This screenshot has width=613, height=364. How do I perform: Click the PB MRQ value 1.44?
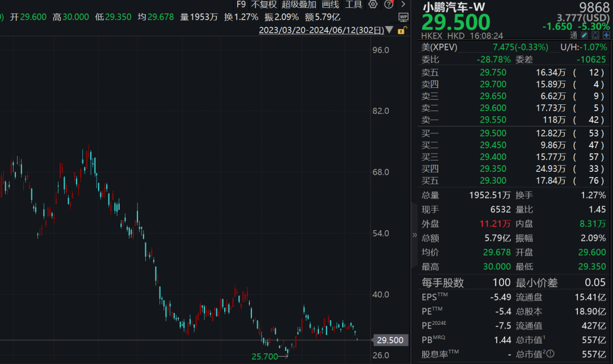[x=502, y=340]
